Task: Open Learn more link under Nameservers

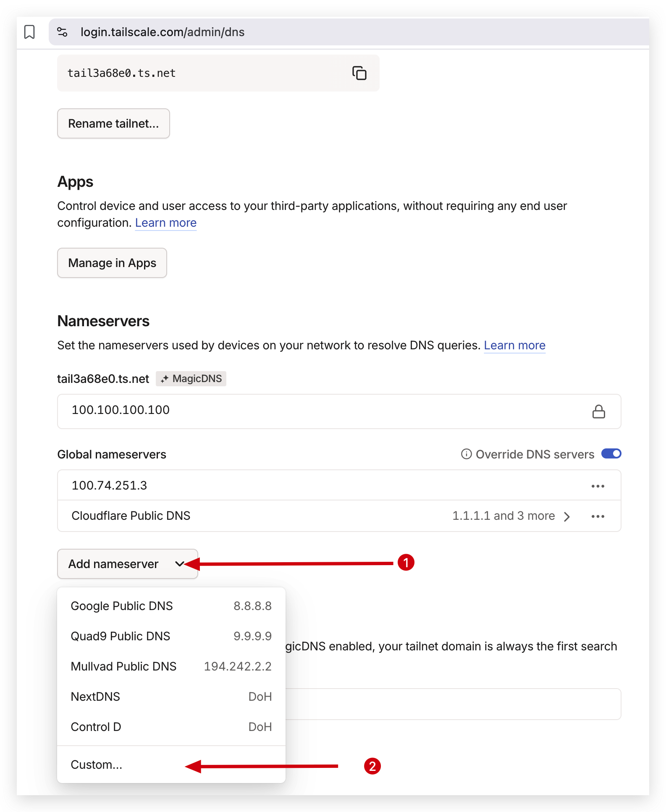Action: click(514, 345)
